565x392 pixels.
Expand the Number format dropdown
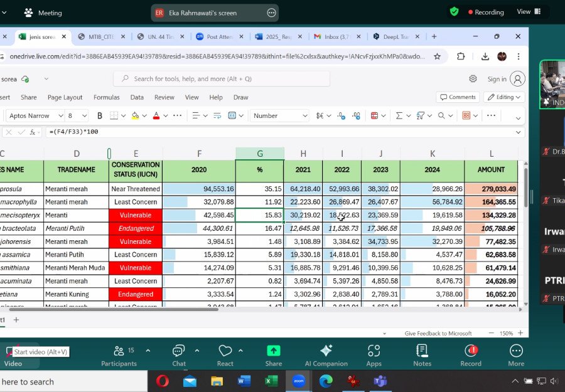[279, 115]
